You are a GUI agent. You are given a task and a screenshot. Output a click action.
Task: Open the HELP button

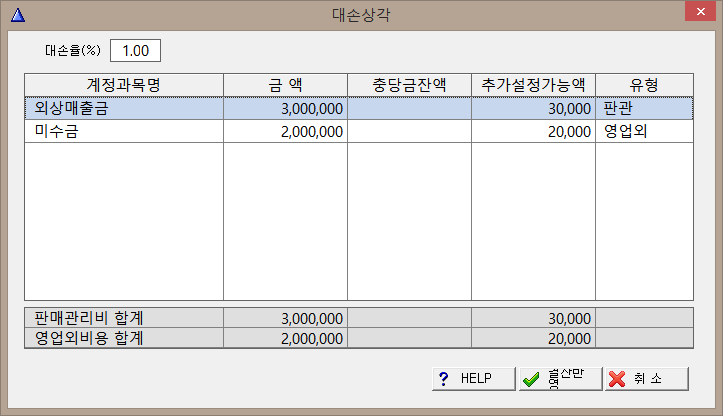(474, 379)
